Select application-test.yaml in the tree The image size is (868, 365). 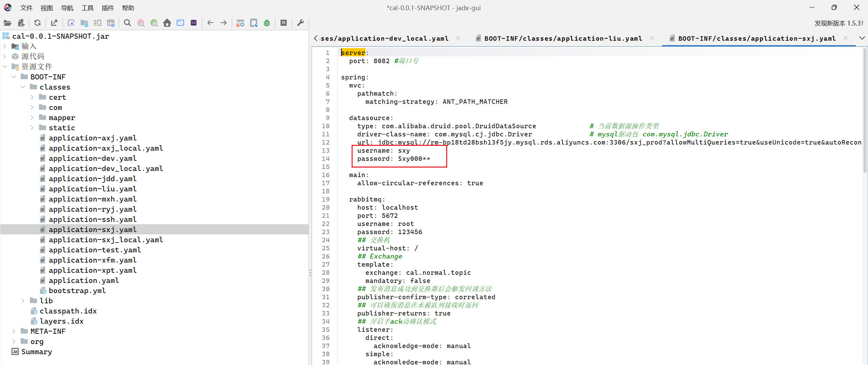tap(95, 250)
